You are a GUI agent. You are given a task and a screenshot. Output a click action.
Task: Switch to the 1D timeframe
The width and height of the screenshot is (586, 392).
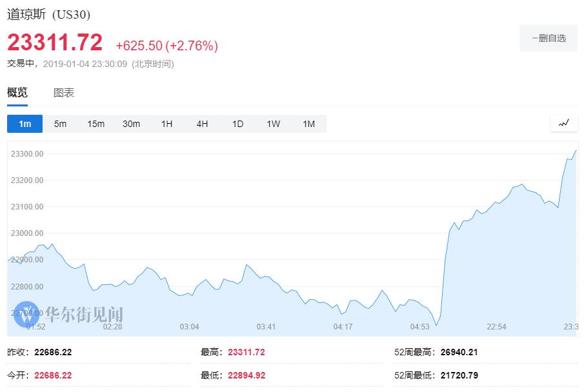click(x=237, y=124)
